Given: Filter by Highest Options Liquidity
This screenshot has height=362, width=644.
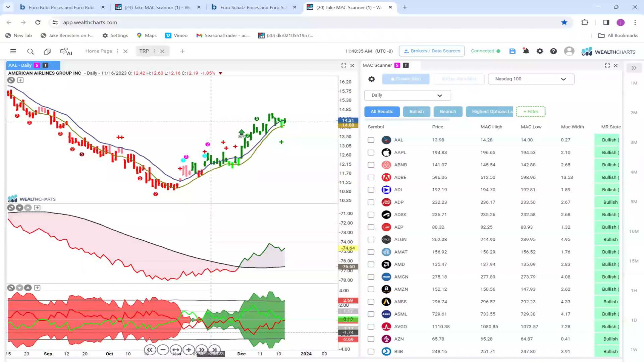Looking at the screenshot, I should click(x=489, y=112).
